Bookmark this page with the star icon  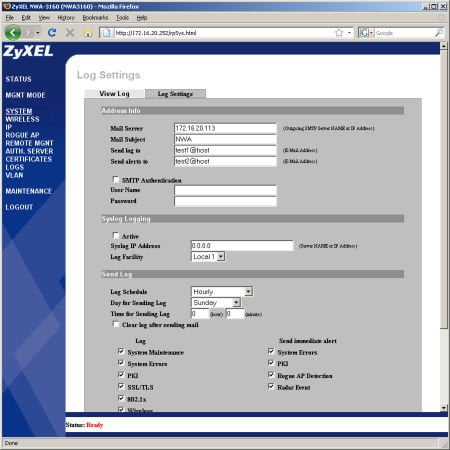coord(339,33)
